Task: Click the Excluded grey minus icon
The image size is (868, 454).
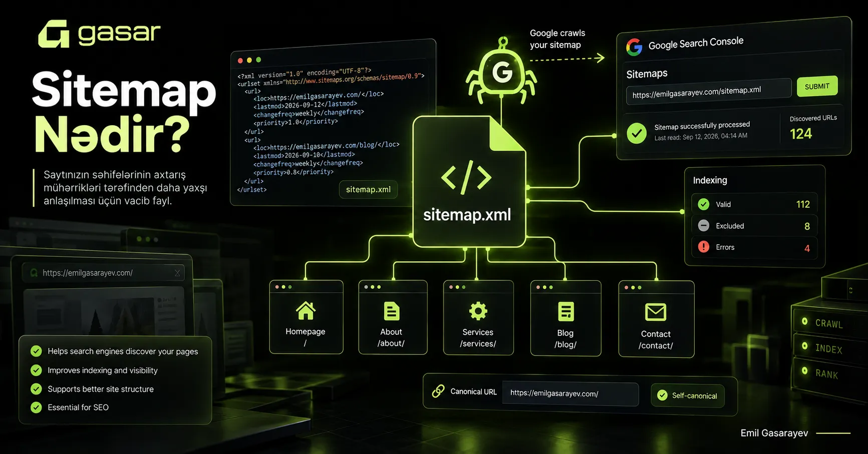Action: tap(704, 226)
